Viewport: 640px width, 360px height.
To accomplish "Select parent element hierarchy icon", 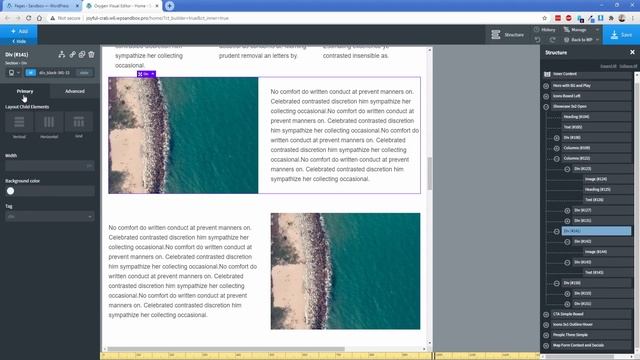I will [x=62, y=54].
